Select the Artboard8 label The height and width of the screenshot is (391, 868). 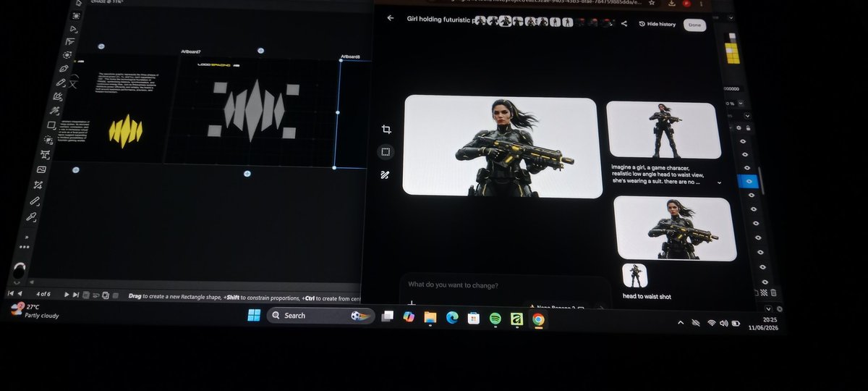[x=350, y=56]
